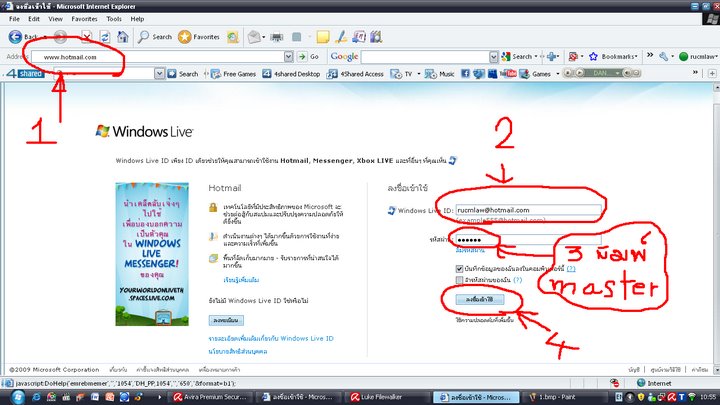Viewport: 720px width, 405px height.
Task: Open the Favorites star panel
Action: click(x=199, y=37)
